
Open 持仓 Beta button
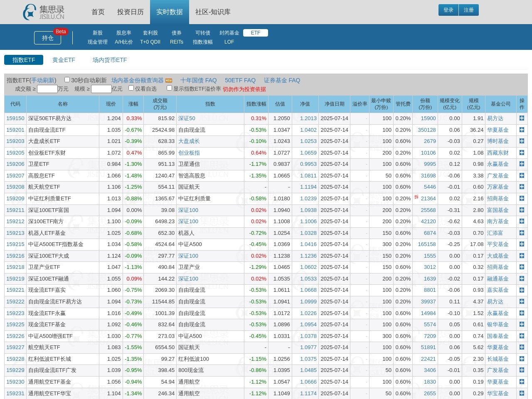(48, 38)
